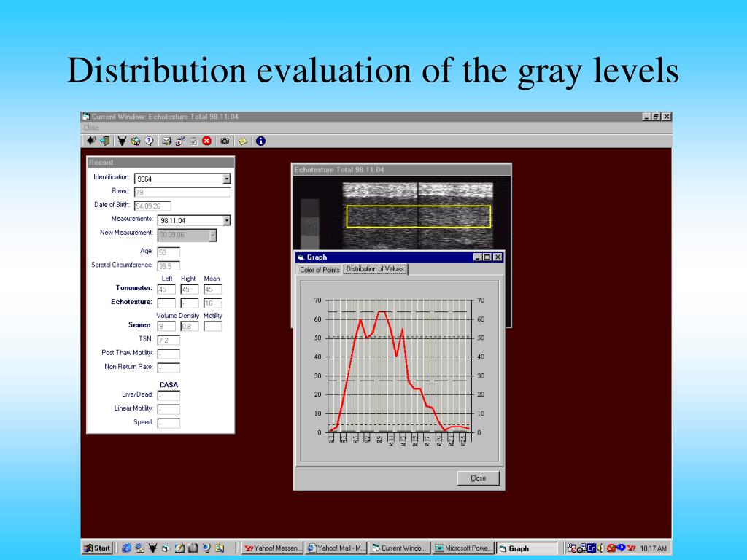The width and height of the screenshot is (747, 560).
Task: Click the Non Return Rate field
Action: 169,367
